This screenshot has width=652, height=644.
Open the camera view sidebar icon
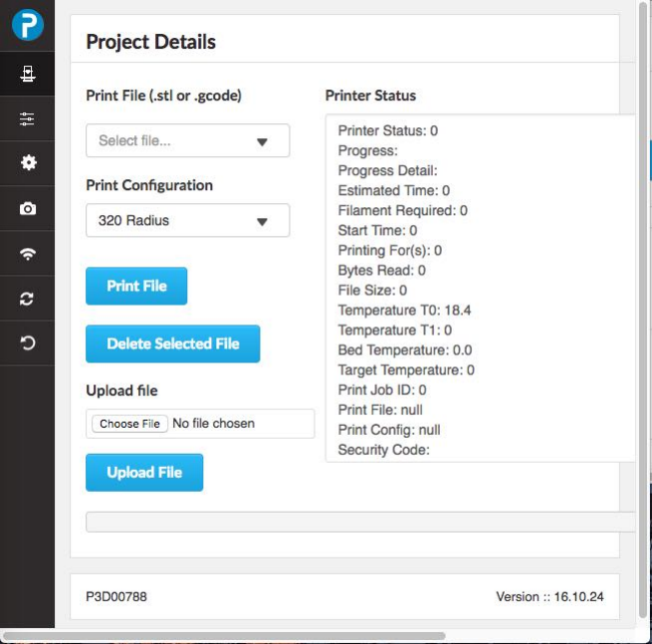coord(28,208)
